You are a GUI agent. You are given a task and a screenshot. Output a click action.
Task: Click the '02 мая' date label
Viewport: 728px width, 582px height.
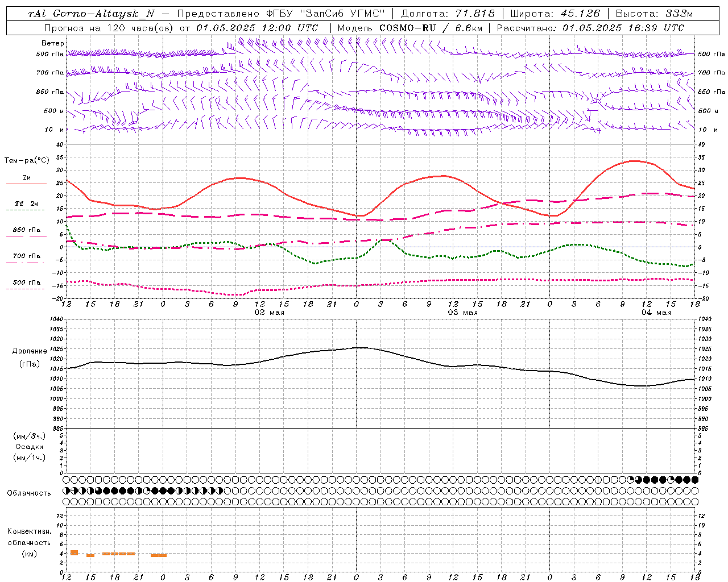[x=269, y=312]
